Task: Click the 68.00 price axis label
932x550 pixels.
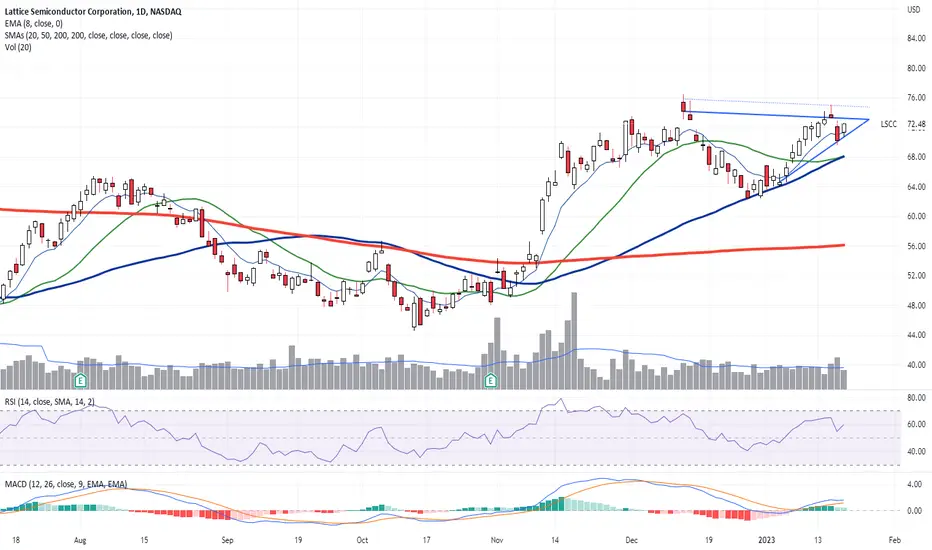Action: click(x=917, y=157)
